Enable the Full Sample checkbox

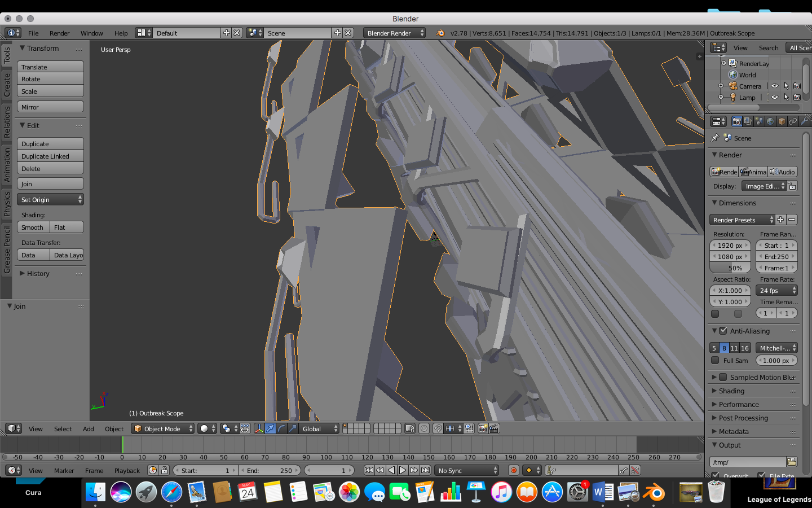click(x=715, y=360)
